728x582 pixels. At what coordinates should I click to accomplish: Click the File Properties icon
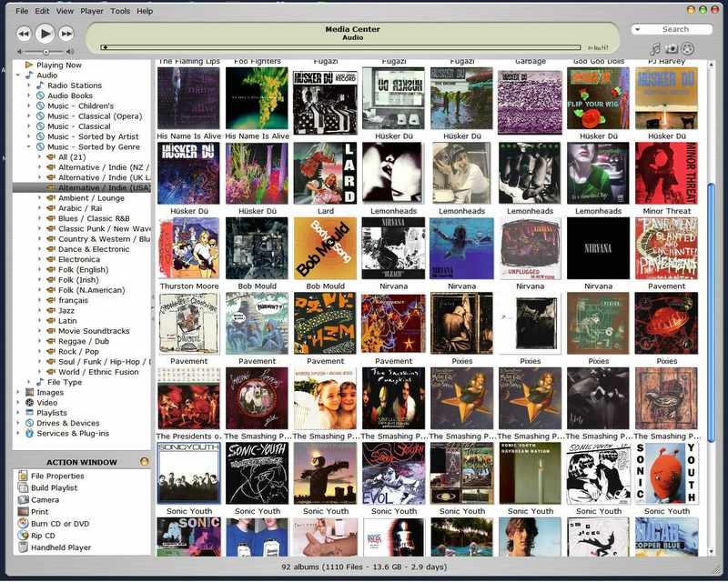click(23, 476)
